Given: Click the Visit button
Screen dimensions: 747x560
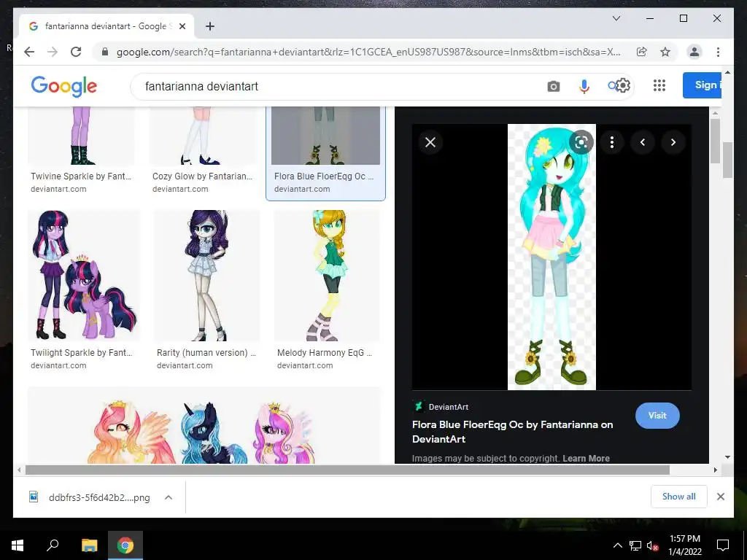Looking at the screenshot, I should pyautogui.click(x=657, y=415).
